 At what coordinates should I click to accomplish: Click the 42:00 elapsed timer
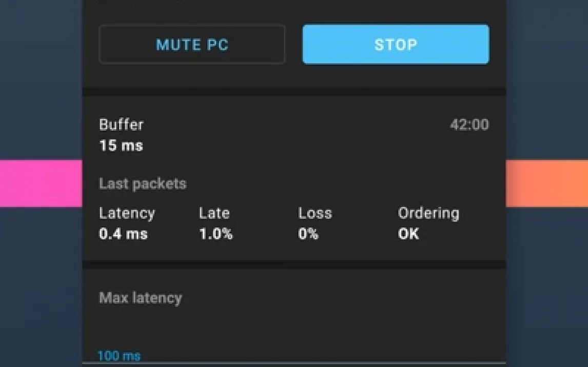coord(469,125)
